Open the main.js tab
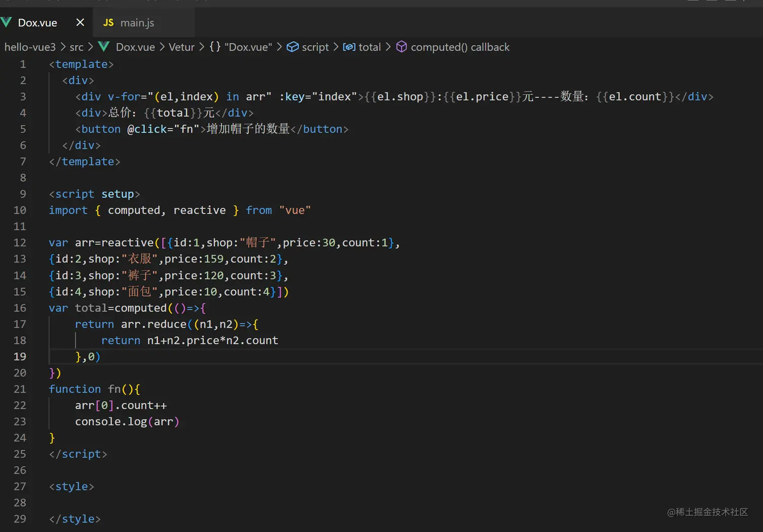This screenshot has height=532, width=763. [144, 22]
